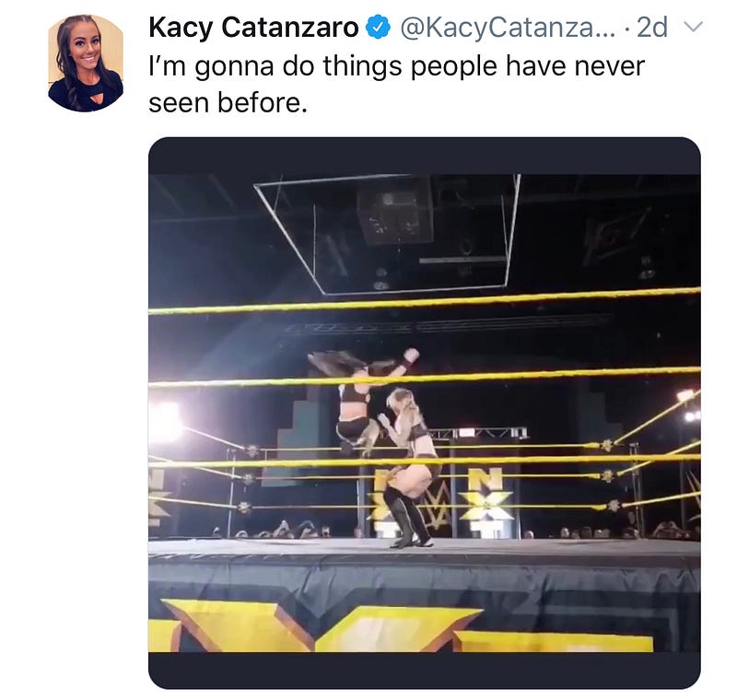Open Kacy Catanzaro's profile avatar

click(x=86, y=63)
